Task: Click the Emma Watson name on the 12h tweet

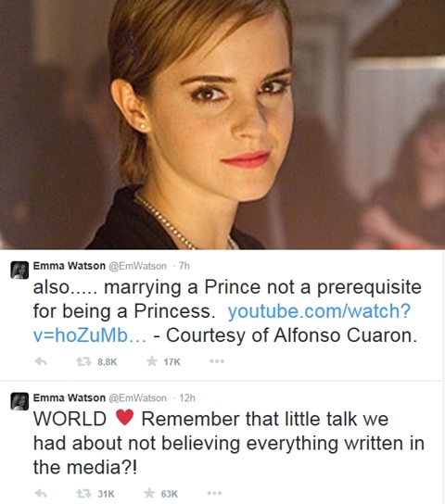Action: (x=70, y=398)
